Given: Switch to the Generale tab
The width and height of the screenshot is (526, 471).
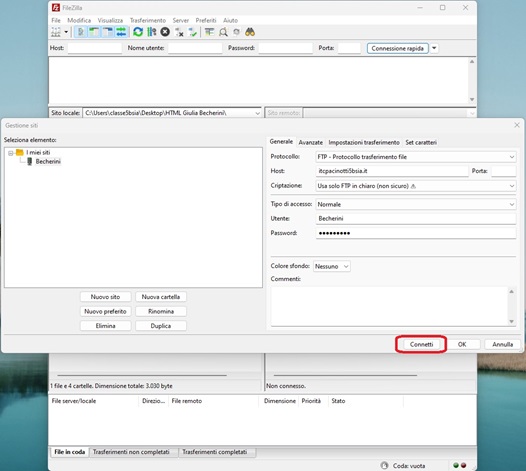Looking at the screenshot, I should point(281,142).
